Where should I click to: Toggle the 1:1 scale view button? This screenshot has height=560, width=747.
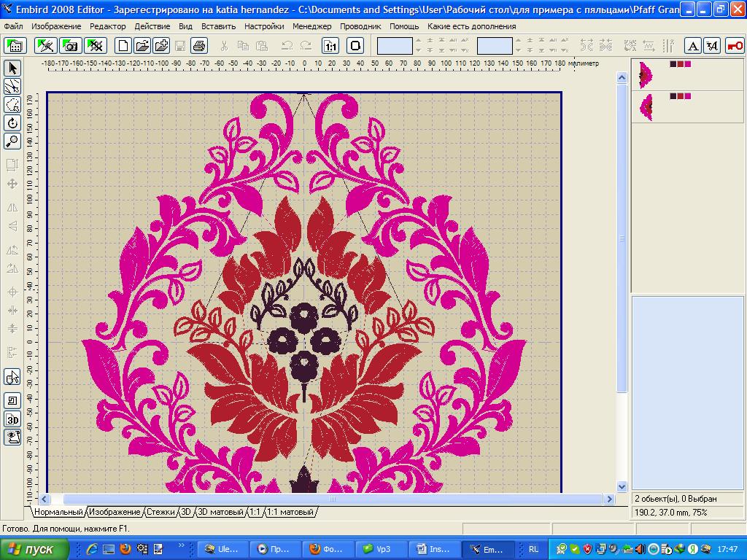pos(331,46)
